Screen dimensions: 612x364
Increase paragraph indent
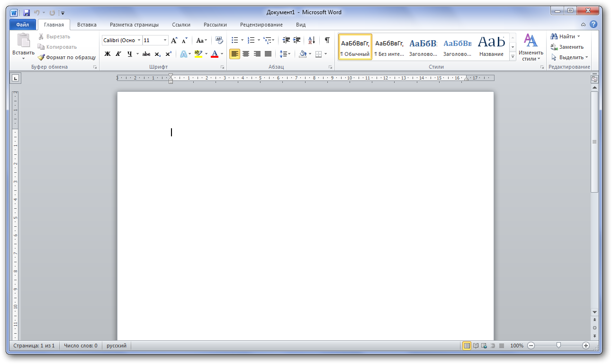click(x=297, y=40)
